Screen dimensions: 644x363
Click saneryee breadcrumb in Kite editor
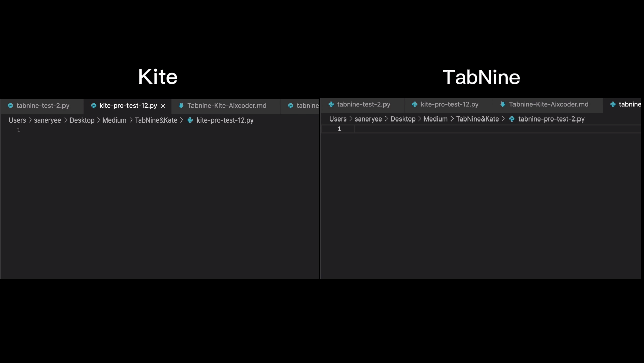pyautogui.click(x=47, y=120)
